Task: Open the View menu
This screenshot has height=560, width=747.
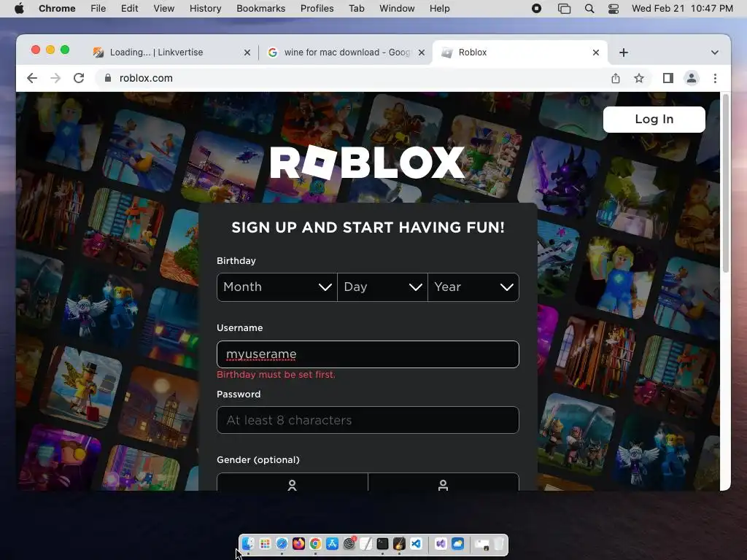Action: click(164, 9)
